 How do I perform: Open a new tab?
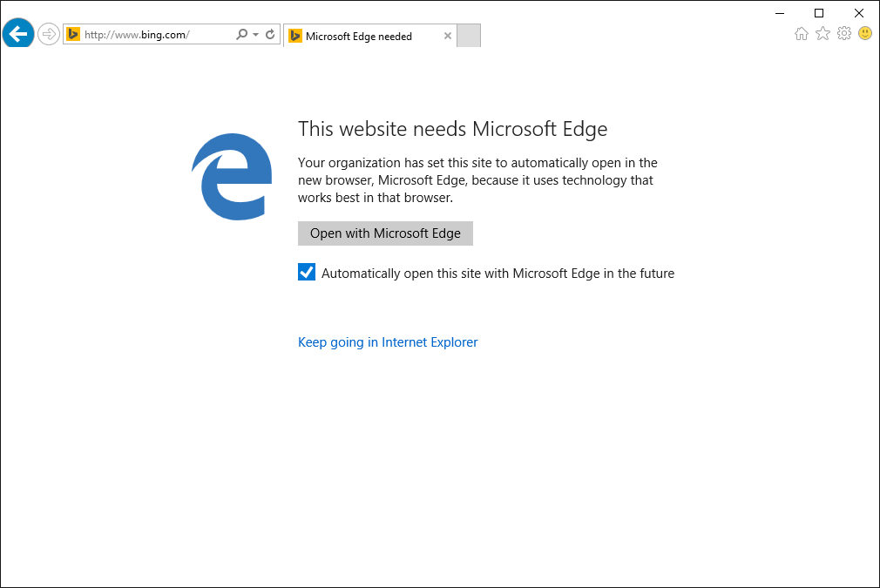(468, 35)
